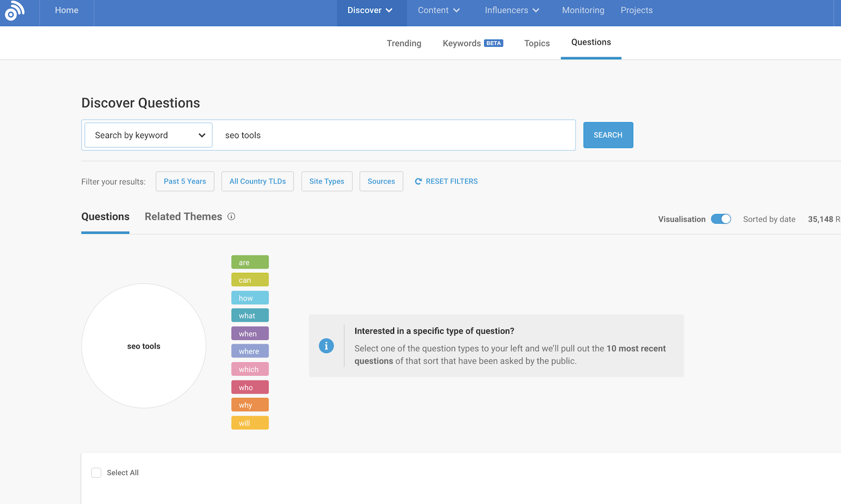The height and width of the screenshot is (504, 841).
Task: Check the Select All checkbox
Action: pos(96,472)
